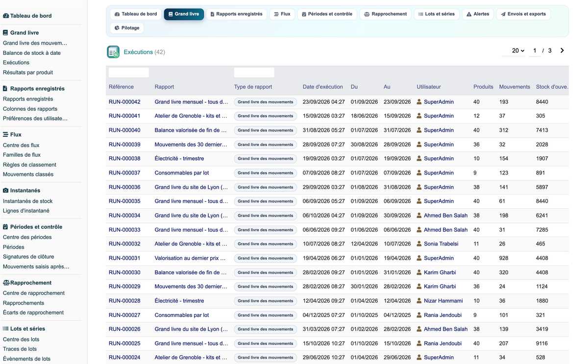Open Signatures de clôture in sidebar
The height and width of the screenshot is (364, 588).
[28, 257]
